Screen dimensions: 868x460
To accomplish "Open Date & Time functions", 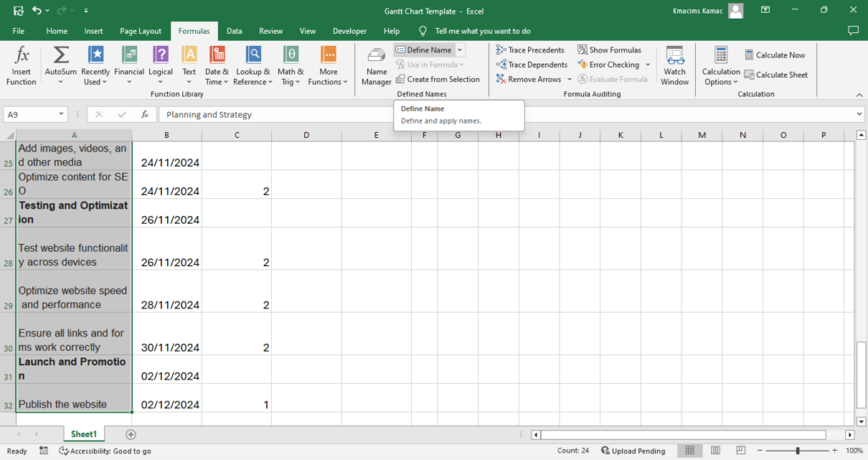I will coord(216,66).
